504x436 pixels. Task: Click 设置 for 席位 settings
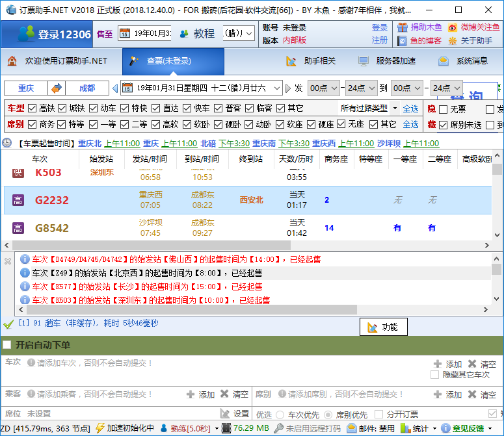(235, 414)
